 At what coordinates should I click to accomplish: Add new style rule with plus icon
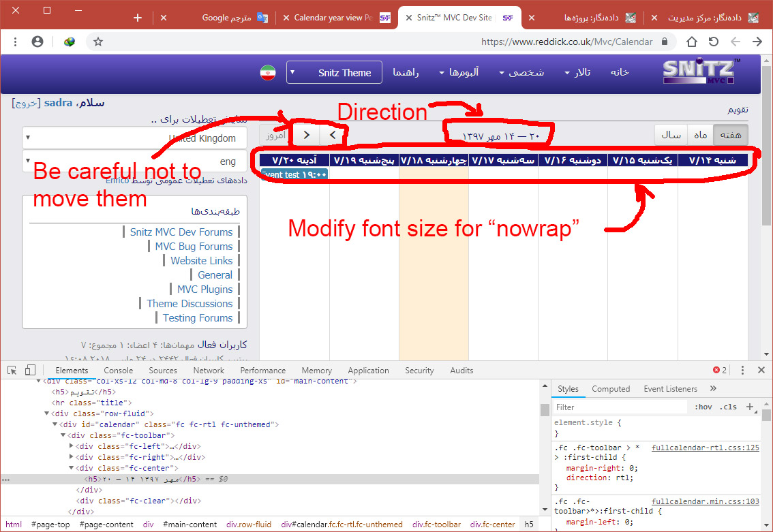(x=750, y=407)
